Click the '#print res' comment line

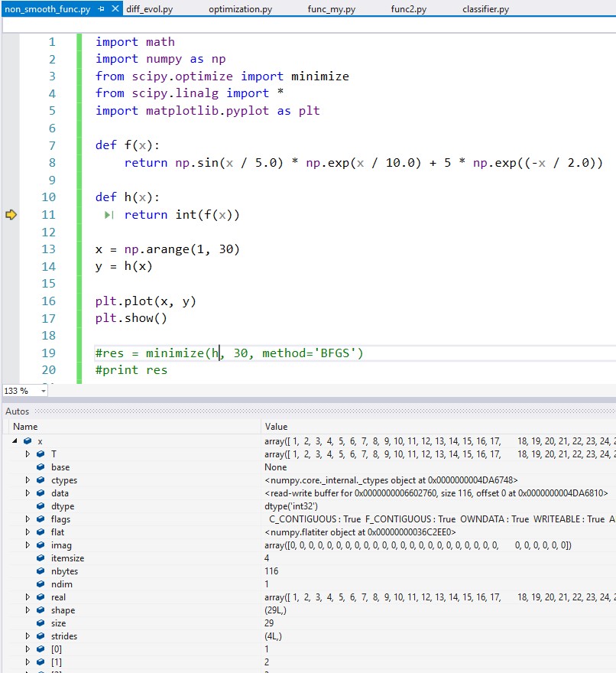[x=131, y=370]
